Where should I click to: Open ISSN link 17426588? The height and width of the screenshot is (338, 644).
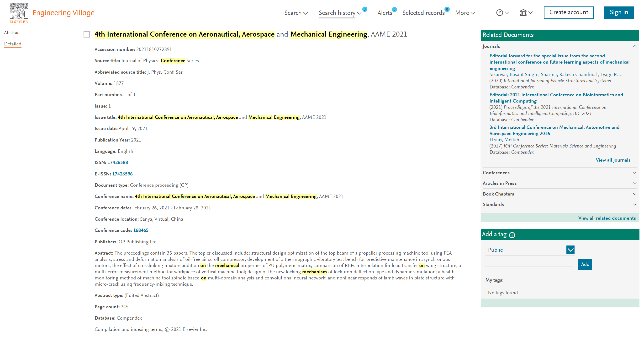tap(117, 162)
